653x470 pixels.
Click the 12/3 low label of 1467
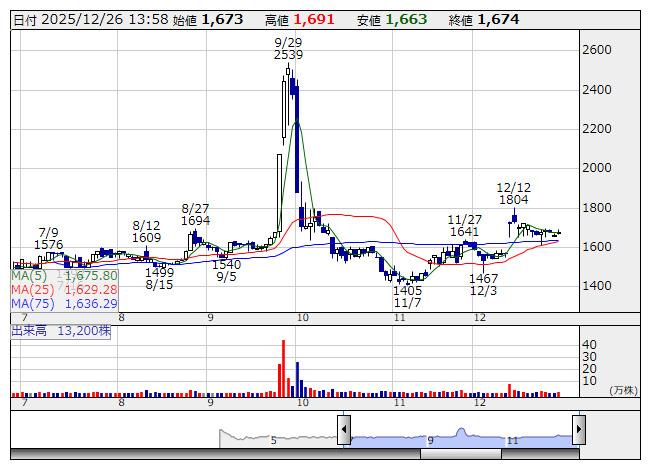483,285
